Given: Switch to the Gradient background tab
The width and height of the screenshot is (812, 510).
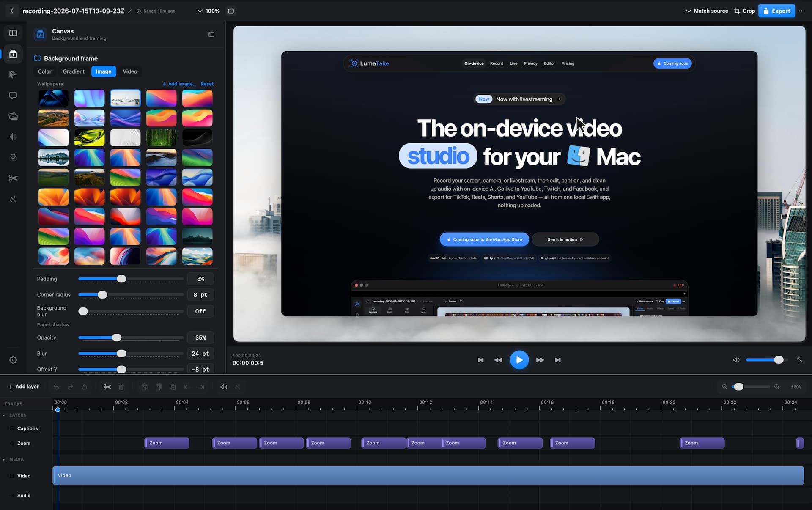Looking at the screenshot, I should (74, 71).
